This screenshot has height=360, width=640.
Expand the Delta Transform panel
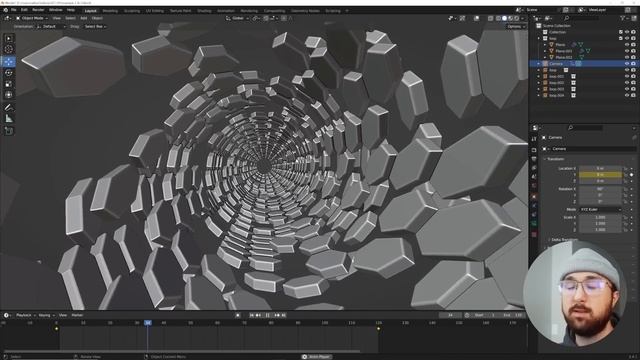(563, 240)
